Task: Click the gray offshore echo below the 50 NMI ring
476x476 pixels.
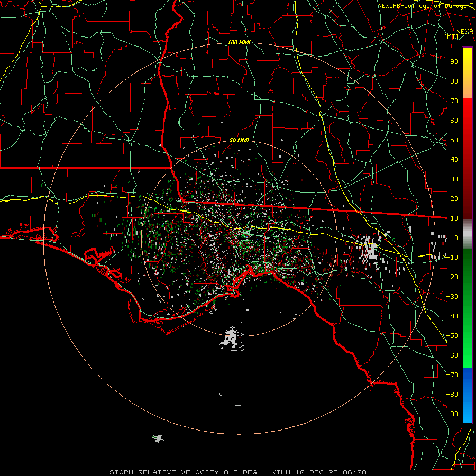Action: point(232,338)
